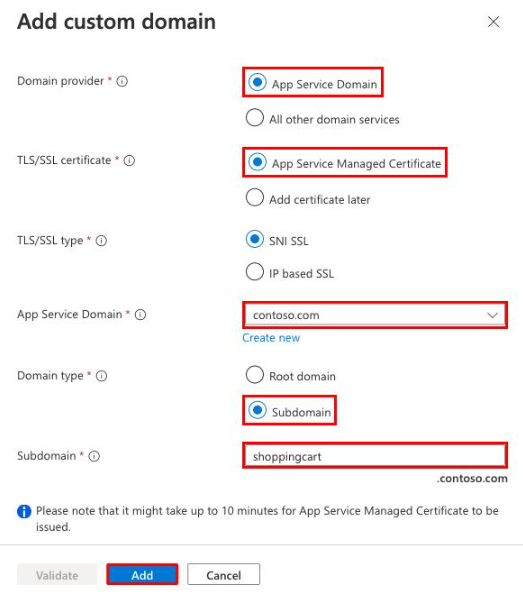Click the info icon beside Subdomain label
Viewport: 523px width, 601px height.
[94, 456]
